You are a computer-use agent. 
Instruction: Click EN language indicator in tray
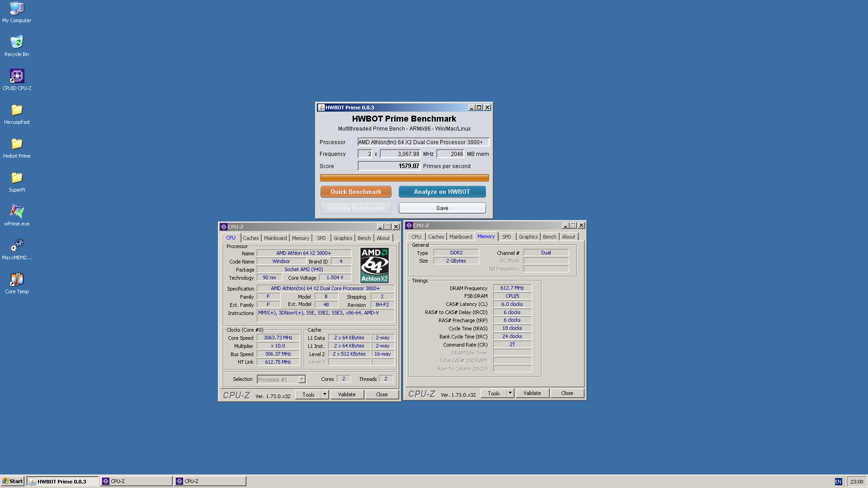838,482
